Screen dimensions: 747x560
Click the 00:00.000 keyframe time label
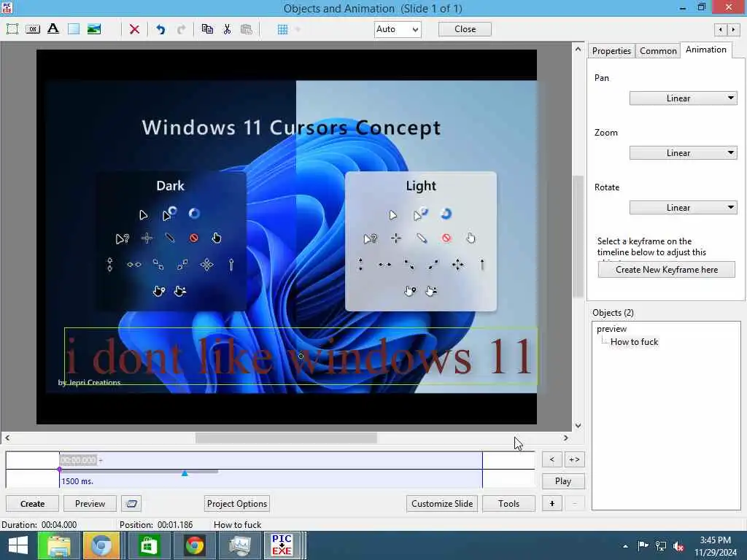pos(78,460)
